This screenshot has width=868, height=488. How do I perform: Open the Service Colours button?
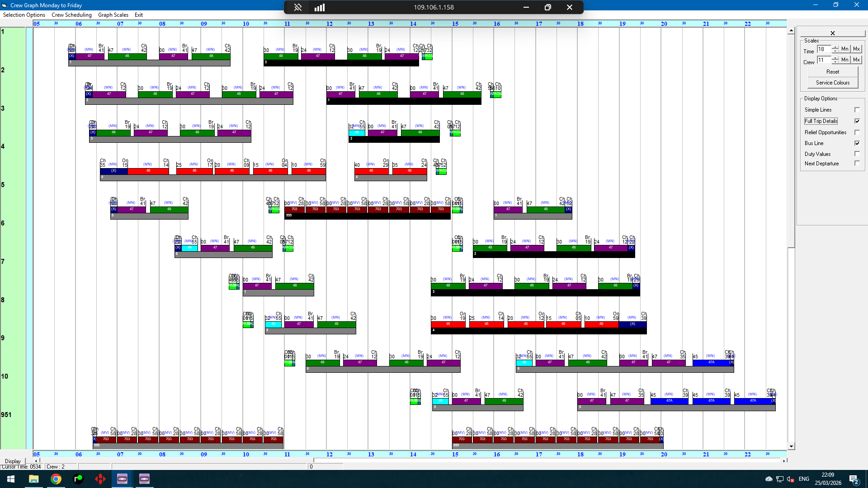coord(832,83)
